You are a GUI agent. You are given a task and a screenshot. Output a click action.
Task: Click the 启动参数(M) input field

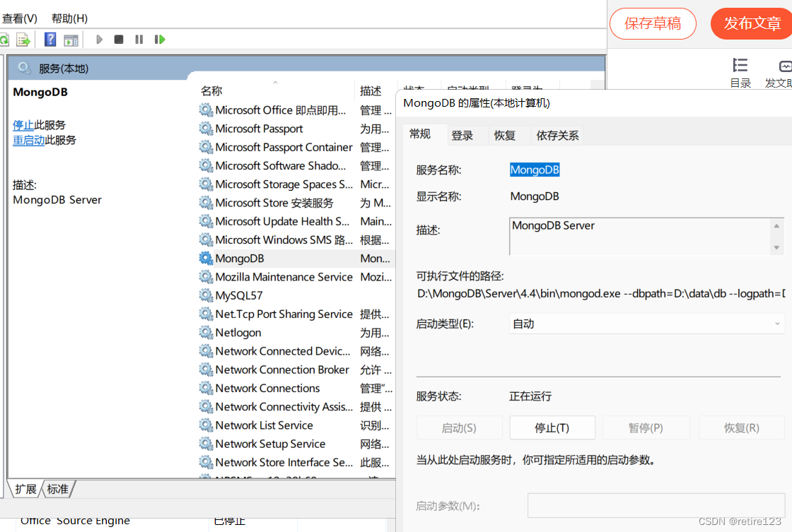(x=656, y=505)
